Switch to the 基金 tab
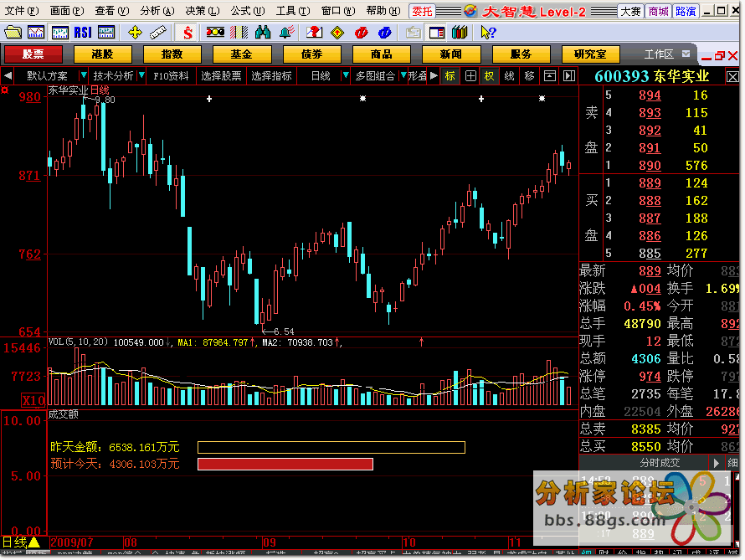This screenshot has height=560, width=745. tap(241, 54)
